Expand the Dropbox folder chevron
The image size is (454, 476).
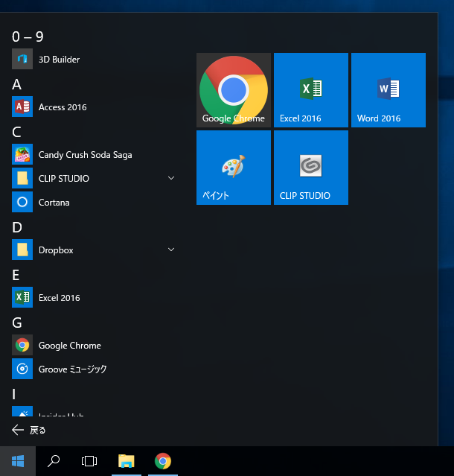(x=171, y=250)
